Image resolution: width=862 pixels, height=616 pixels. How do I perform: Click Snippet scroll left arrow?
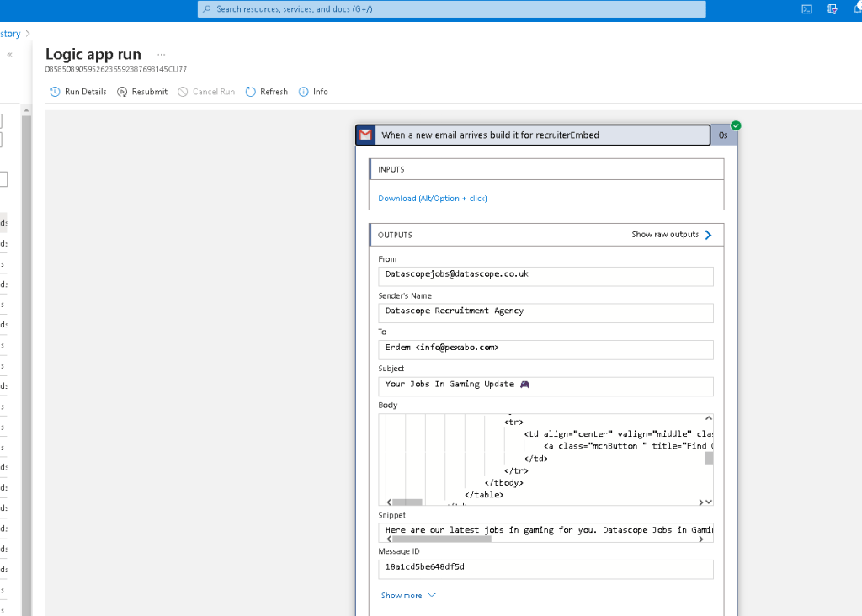coord(389,539)
